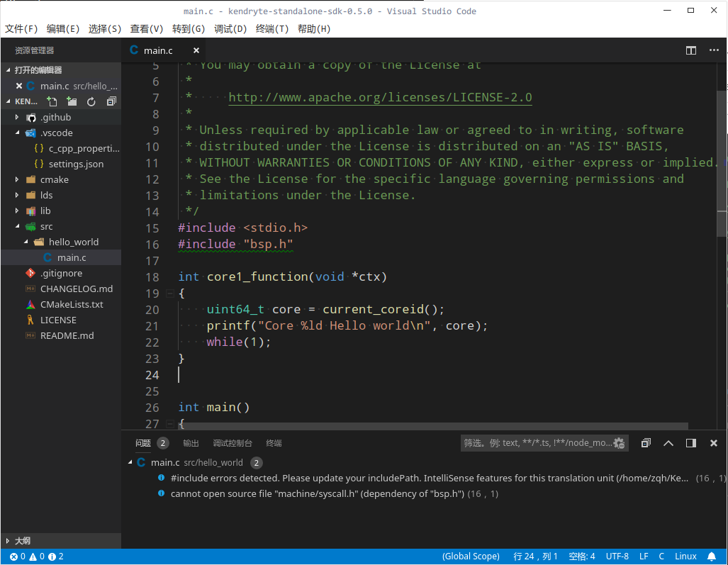The height and width of the screenshot is (565, 728).
Task: Click the New Folder icon in explorer
Action: (x=72, y=102)
